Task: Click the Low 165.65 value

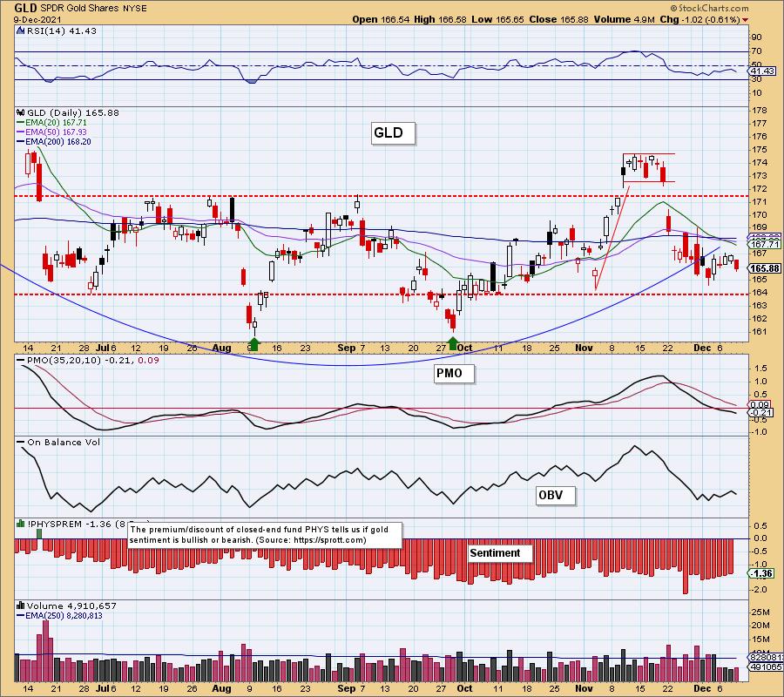Action: click(x=497, y=19)
